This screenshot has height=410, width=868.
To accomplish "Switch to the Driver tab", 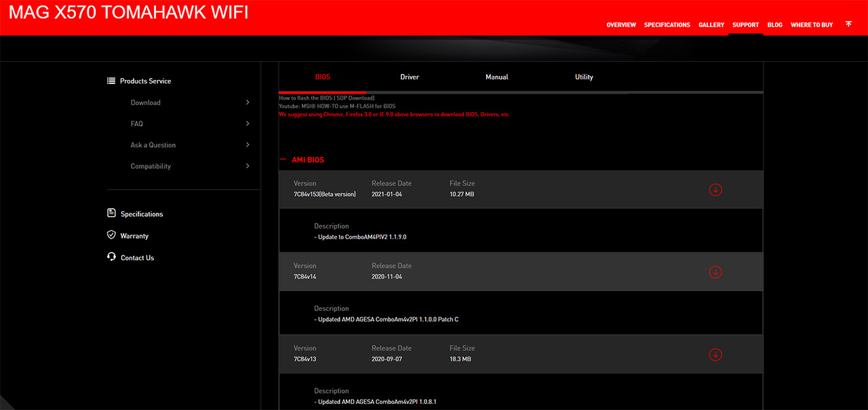I will coord(410,77).
